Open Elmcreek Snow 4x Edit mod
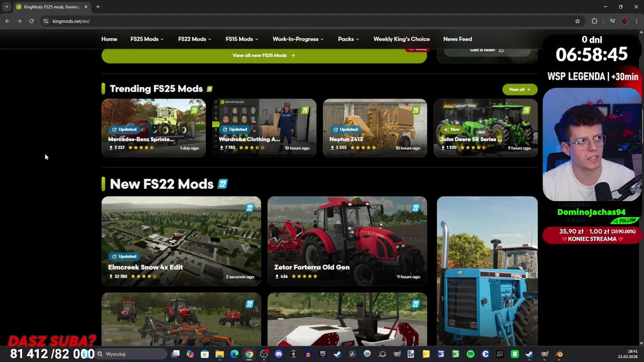The width and height of the screenshot is (644, 362). point(181,241)
